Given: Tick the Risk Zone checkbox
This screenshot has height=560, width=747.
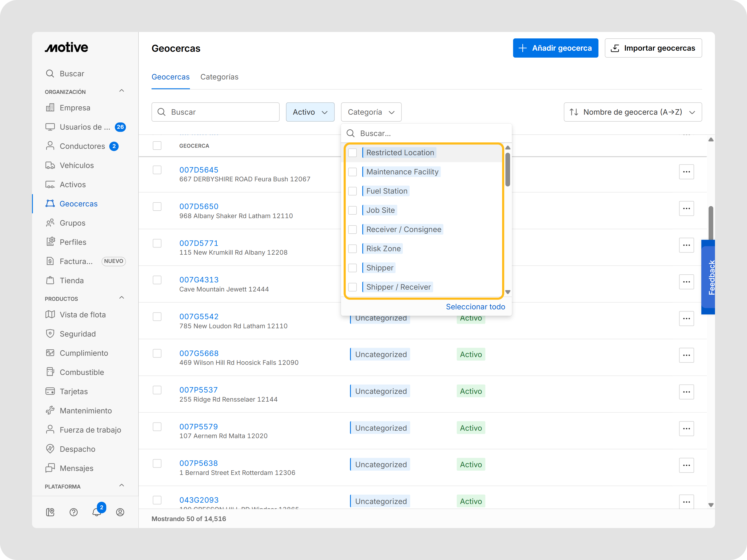Looking at the screenshot, I should point(352,249).
